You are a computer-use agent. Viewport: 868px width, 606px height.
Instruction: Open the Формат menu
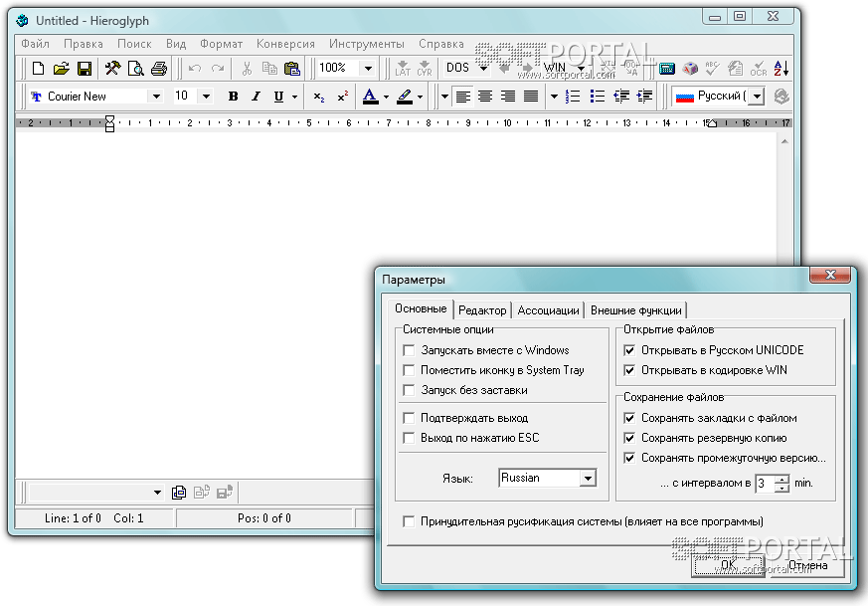[221, 44]
